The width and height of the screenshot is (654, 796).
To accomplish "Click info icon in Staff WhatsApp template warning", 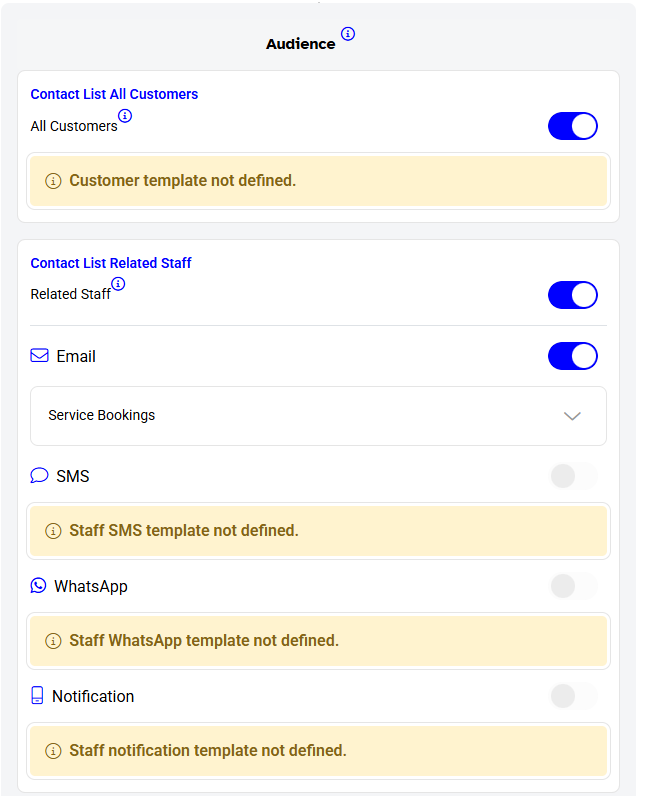I will (x=53, y=641).
